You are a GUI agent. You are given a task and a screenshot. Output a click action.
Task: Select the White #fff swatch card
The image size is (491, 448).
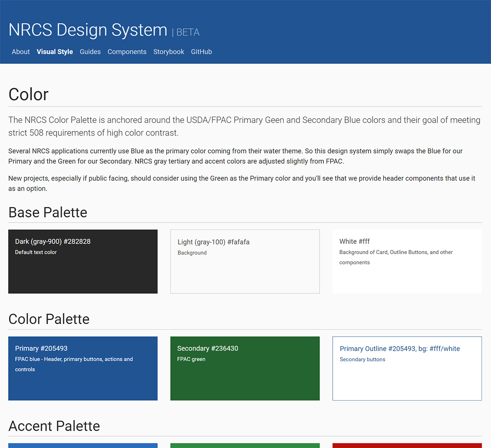pyautogui.click(x=407, y=261)
